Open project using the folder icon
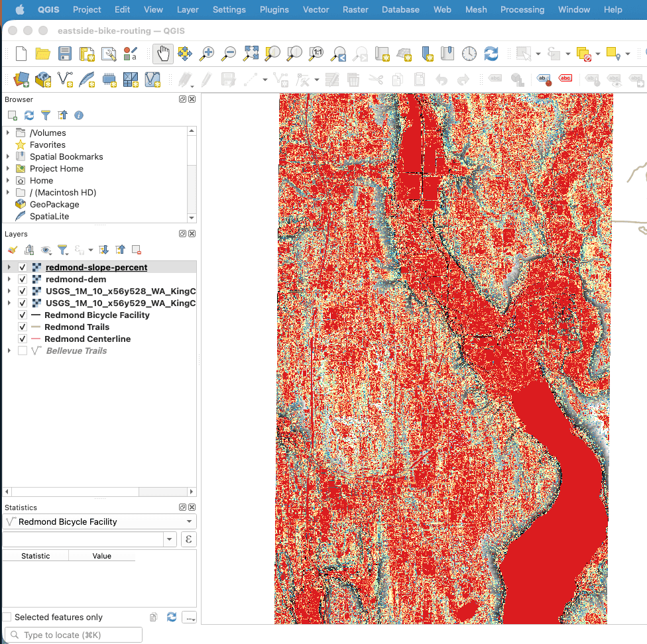647x644 pixels. tap(42, 54)
